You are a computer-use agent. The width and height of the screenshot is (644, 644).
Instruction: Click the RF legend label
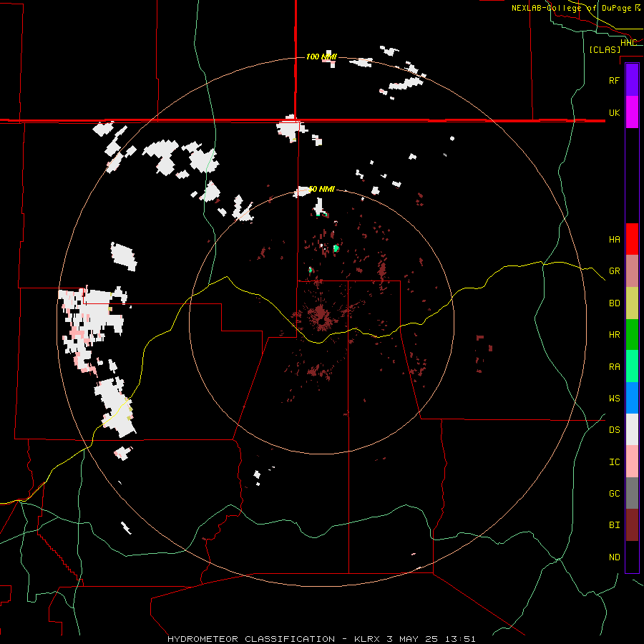point(614,80)
